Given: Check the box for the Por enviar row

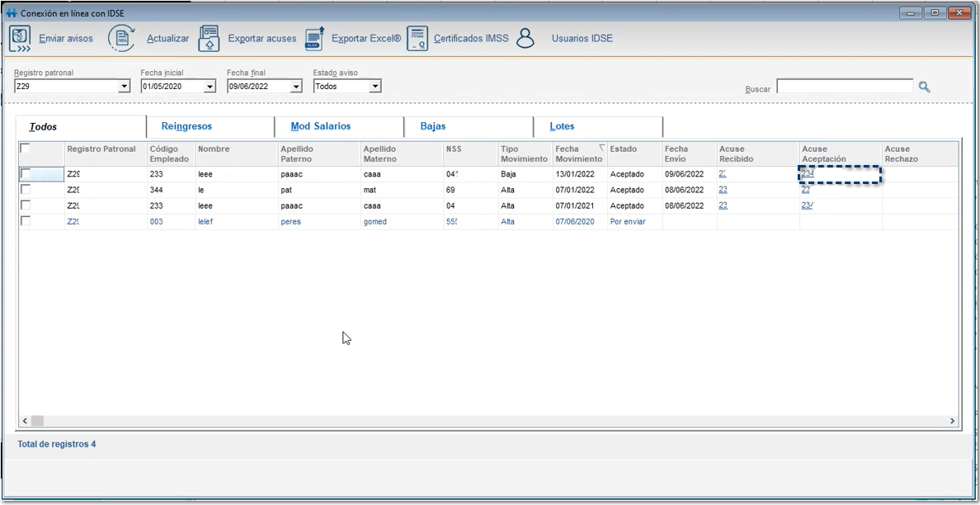Looking at the screenshot, I should [26, 221].
